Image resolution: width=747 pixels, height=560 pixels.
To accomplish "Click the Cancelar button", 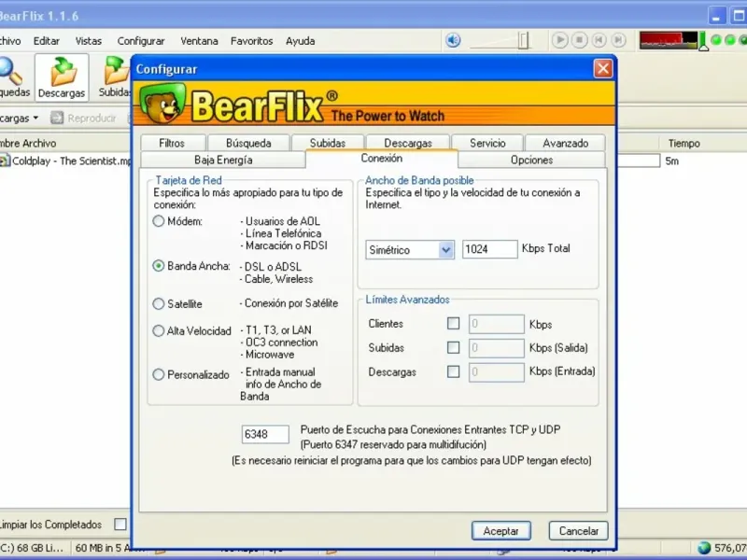I will click(578, 530).
